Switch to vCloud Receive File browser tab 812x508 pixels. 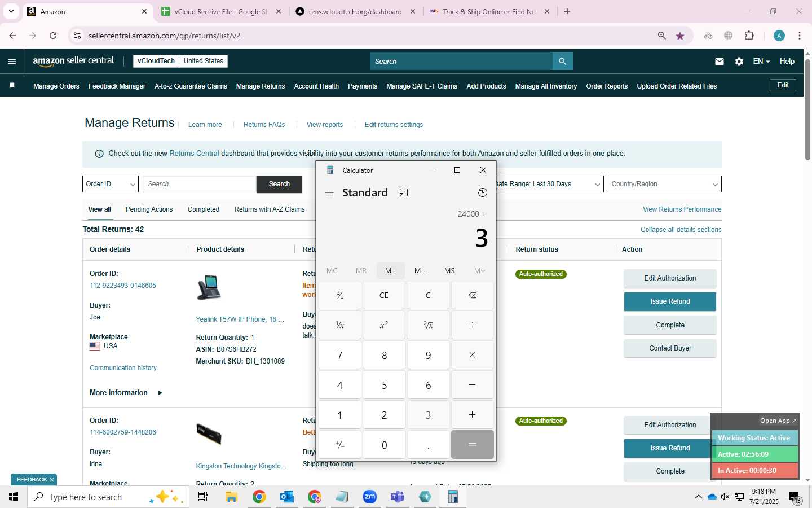(220, 11)
